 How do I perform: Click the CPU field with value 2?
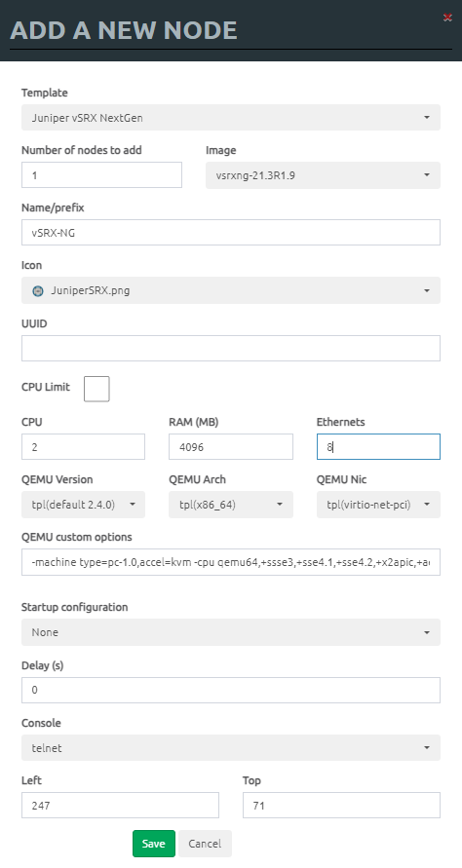[83, 447]
